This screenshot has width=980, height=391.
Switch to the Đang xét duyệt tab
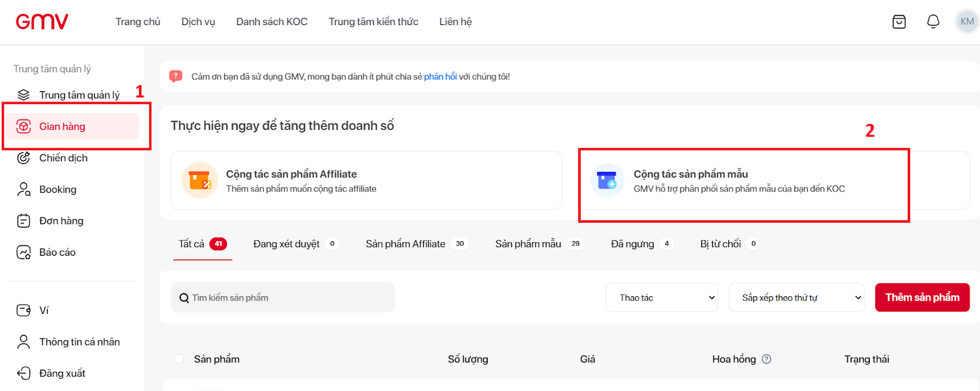295,244
